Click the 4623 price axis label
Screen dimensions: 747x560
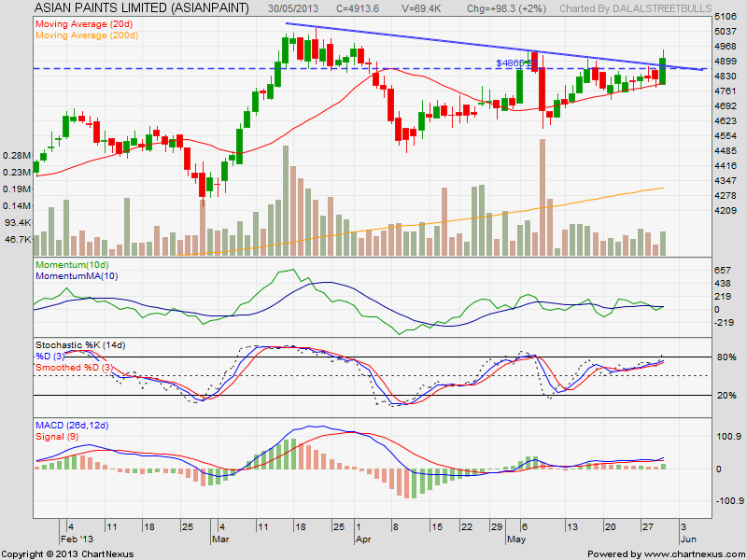click(726, 121)
